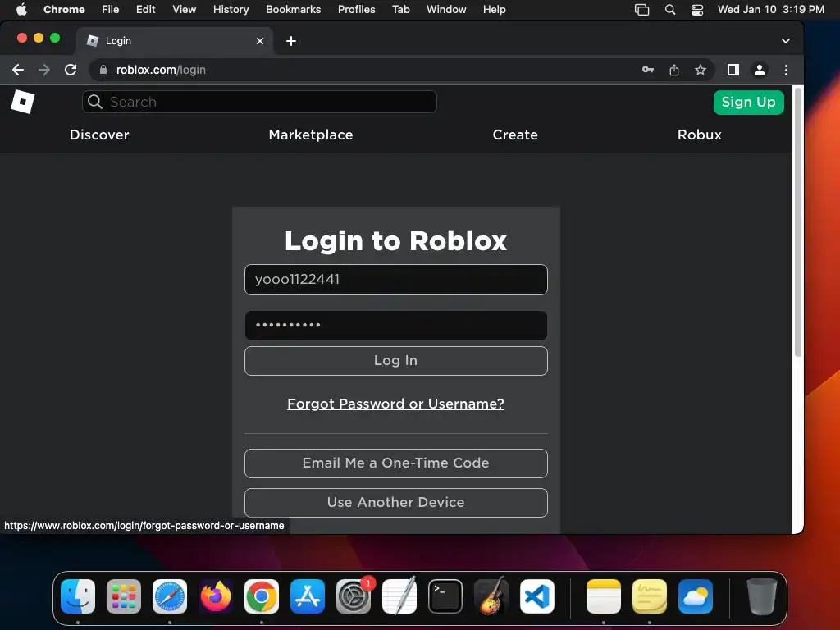Launch Safari from the dock
Viewport: 840px width, 630px height.
[170, 596]
